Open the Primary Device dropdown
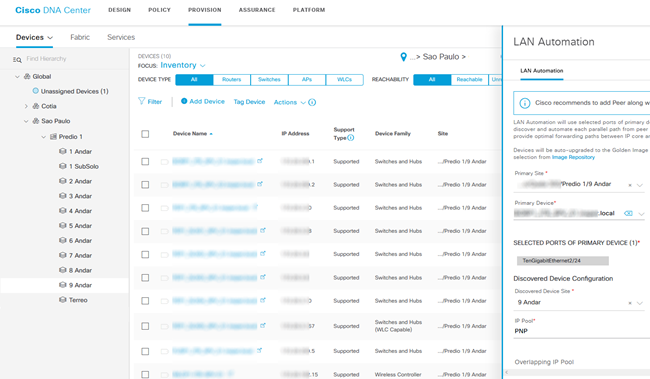Image resolution: width=650 pixels, height=379 pixels. 641,214
